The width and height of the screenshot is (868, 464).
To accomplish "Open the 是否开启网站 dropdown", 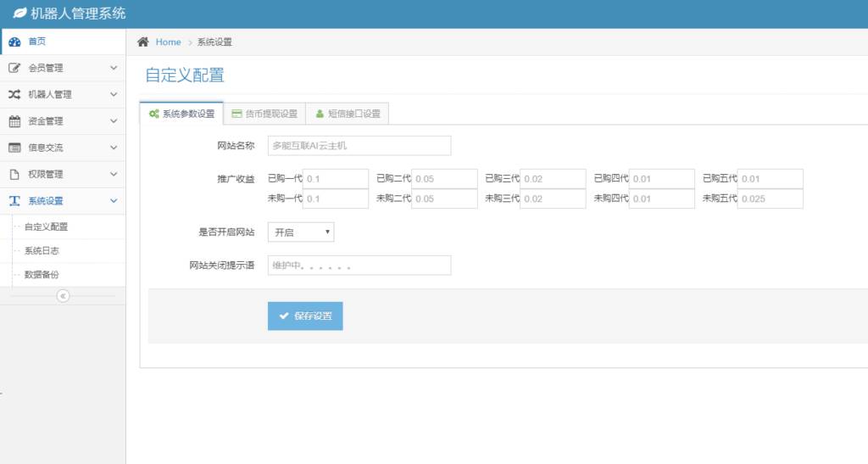I will pos(301,232).
